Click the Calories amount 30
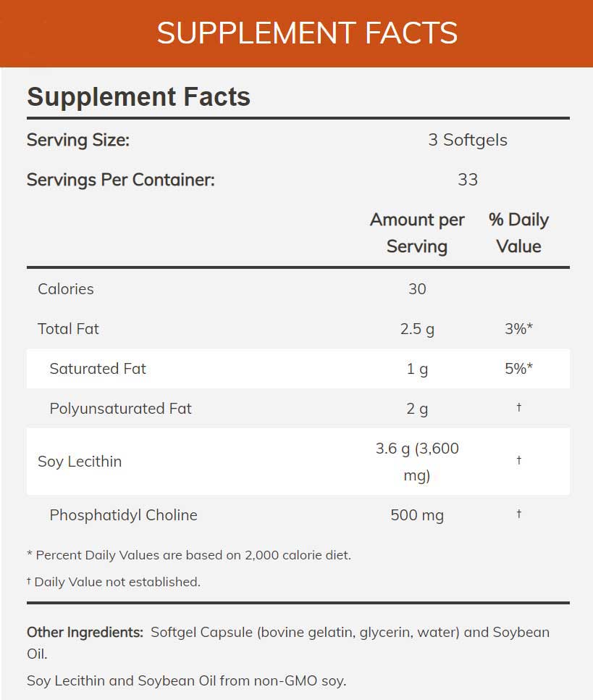The width and height of the screenshot is (593, 700). pos(417,288)
